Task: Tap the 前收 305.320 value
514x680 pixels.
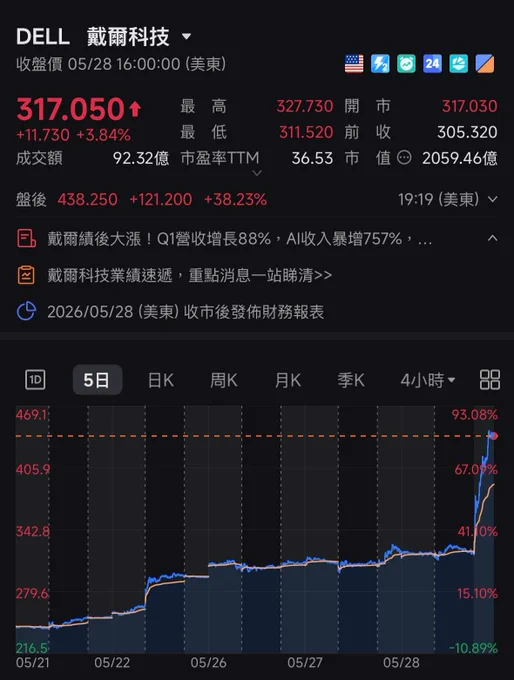Action: (x=467, y=132)
